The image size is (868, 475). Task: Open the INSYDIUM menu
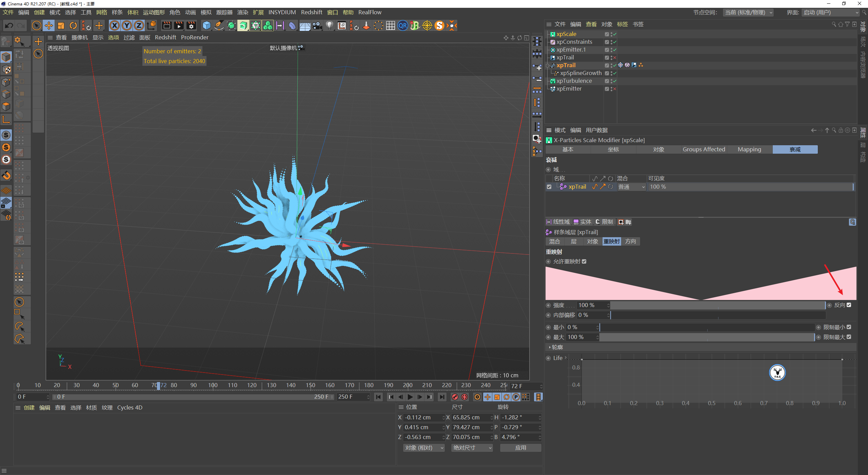tap(282, 12)
